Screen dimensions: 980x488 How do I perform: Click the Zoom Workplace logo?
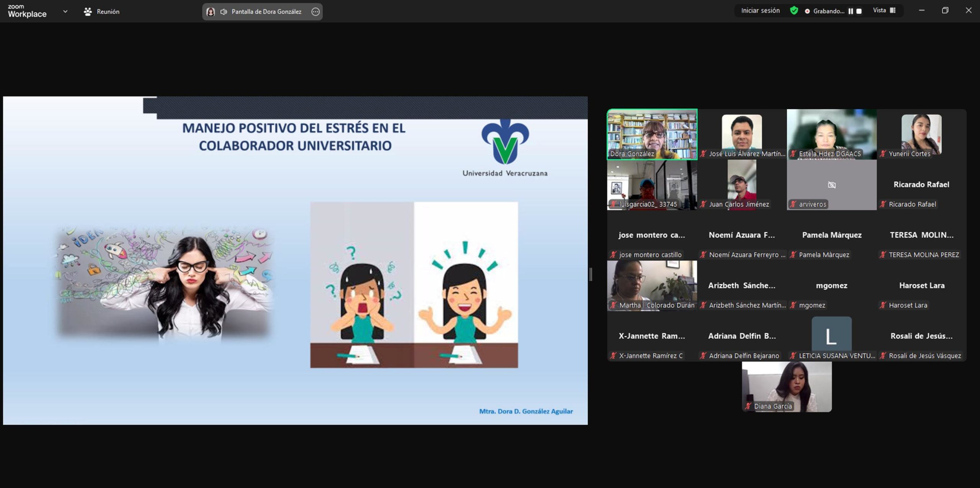coord(27,11)
